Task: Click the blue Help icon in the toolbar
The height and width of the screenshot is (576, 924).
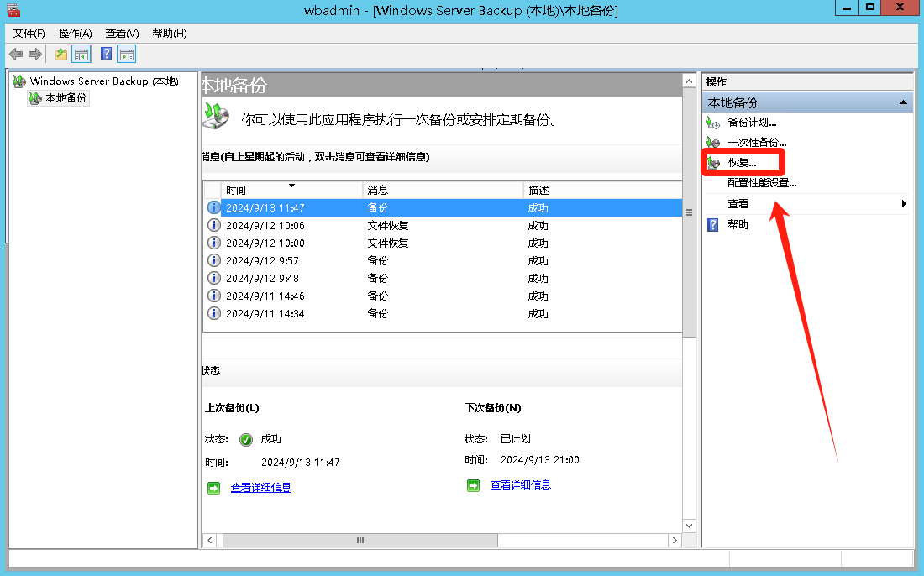Action: (107, 55)
